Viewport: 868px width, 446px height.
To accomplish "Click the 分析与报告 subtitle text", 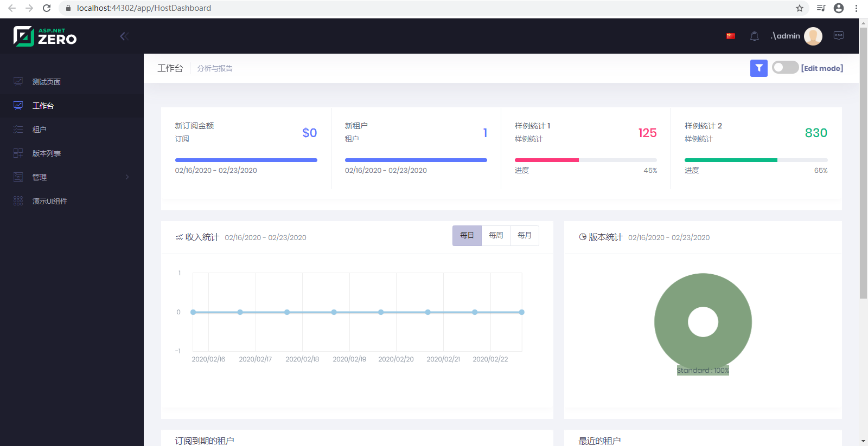I will 215,68.
